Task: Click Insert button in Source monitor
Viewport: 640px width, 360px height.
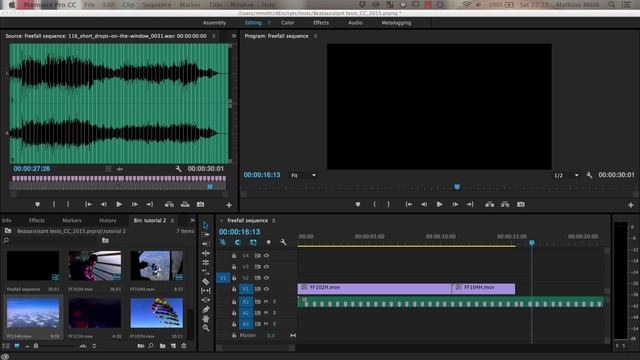Action: pyautogui.click(x=169, y=204)
